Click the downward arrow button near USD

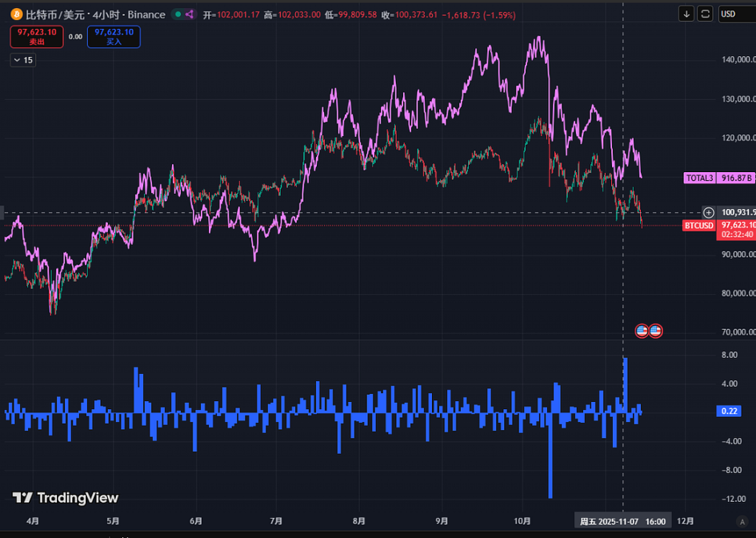click(686, 14)
